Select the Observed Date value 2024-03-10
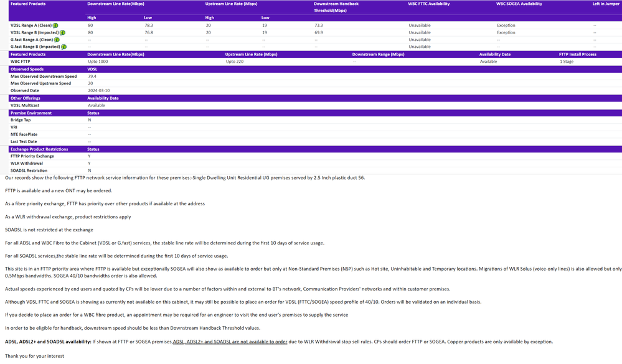Image resolution: width=622 pixels, height=364 pixels. 98,90
